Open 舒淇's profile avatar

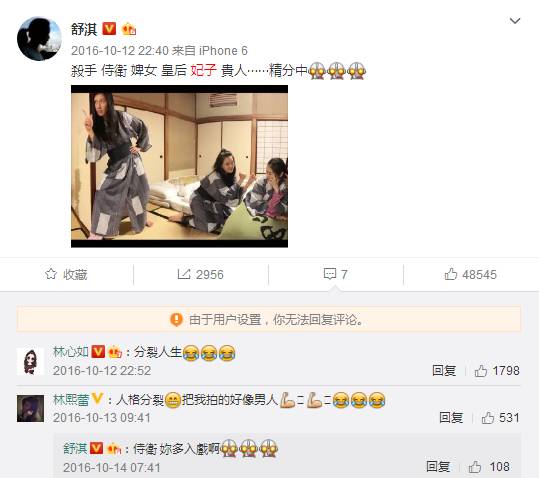(39, 38)
